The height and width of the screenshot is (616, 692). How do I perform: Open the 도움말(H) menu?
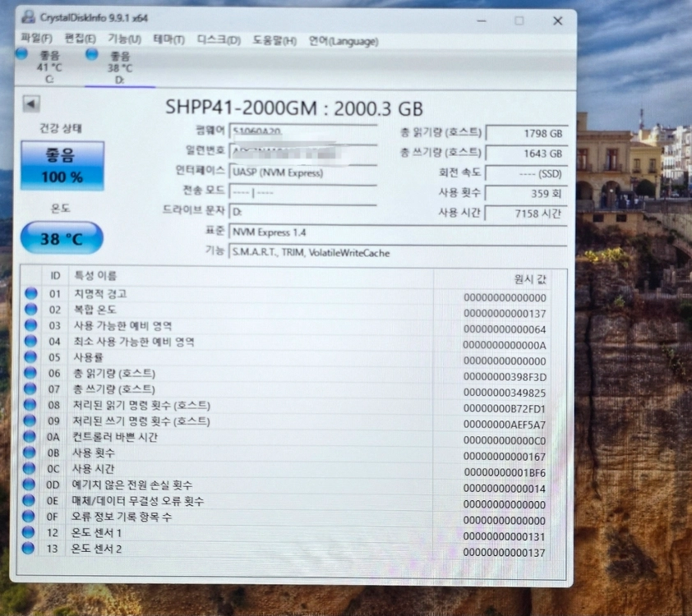coord(274,40)
